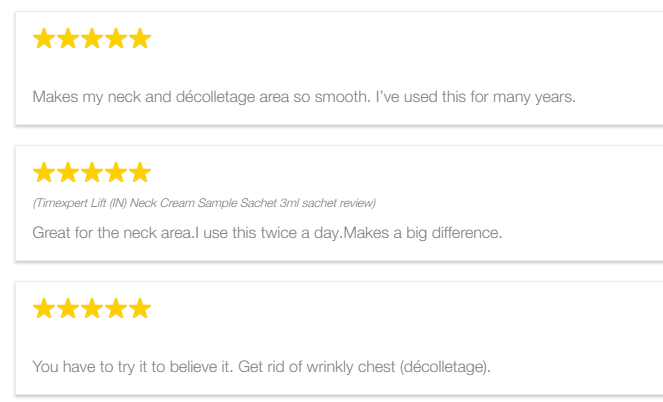Image resolution: width=663 pixels, height=402 pixels.
Task: Click second star in the wrinkly chest review
Action: [68, 308]
